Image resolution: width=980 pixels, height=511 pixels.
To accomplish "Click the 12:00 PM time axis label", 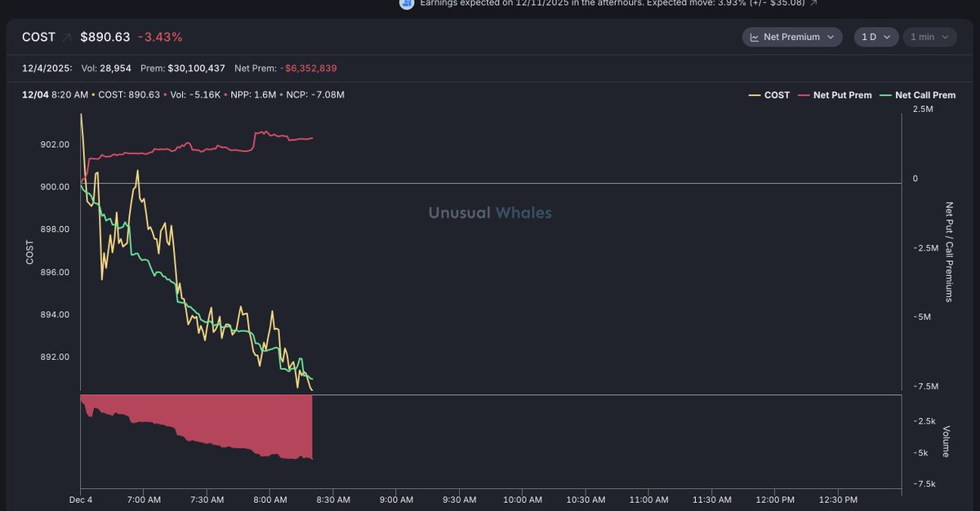I will 775,500.
